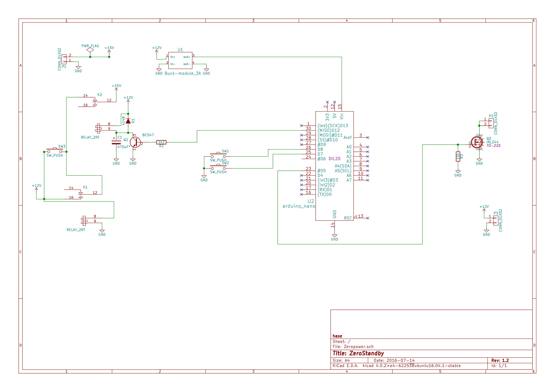The height and width of the screenshot is (392, 555).
Task: Select the RELAY_2RT coil symbol near K2
Action: [x=99, y=129]
